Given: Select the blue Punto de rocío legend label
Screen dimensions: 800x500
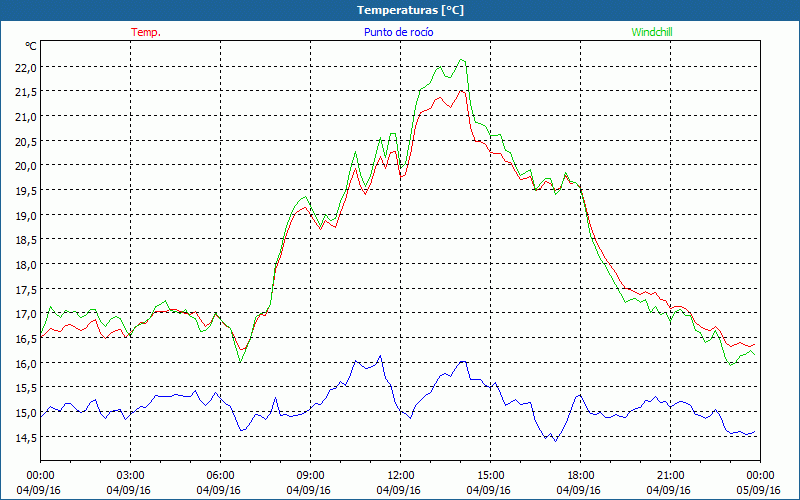Looking at the screenshot, I should pyautogui.click(x=398, y=32).
